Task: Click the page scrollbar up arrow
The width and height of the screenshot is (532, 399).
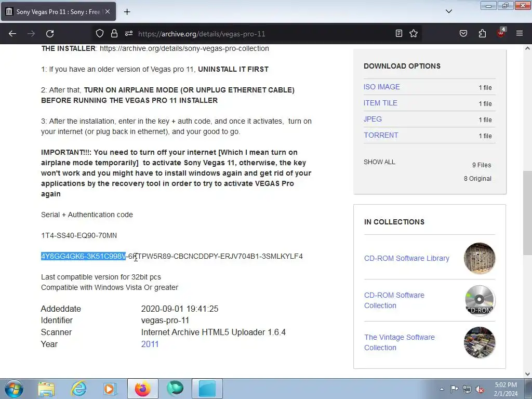Action: 527,48
